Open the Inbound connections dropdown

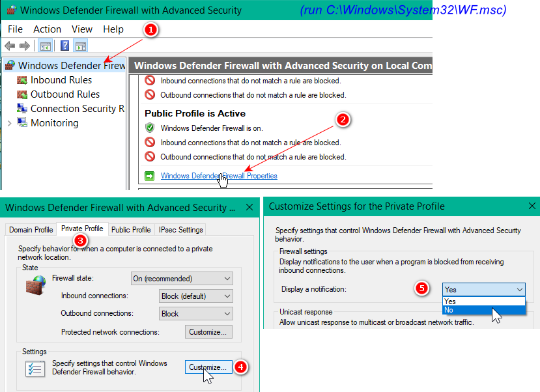pos(195,296)
